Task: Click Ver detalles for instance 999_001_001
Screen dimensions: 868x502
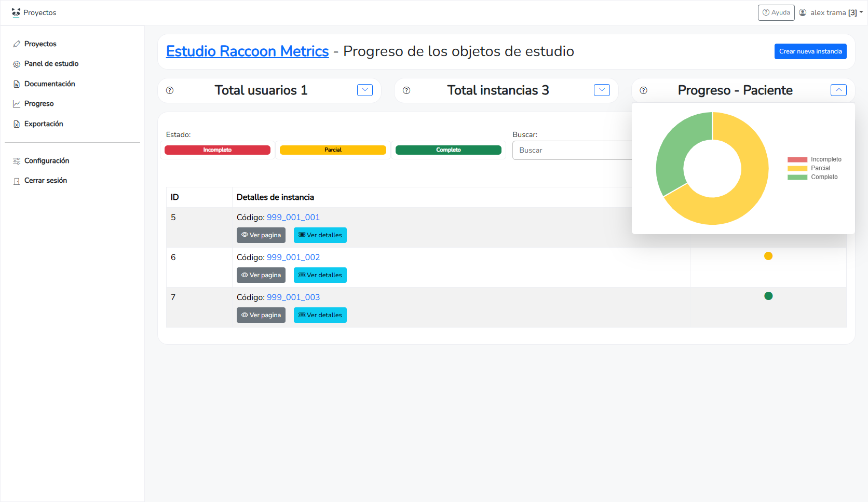Action: 320,235
